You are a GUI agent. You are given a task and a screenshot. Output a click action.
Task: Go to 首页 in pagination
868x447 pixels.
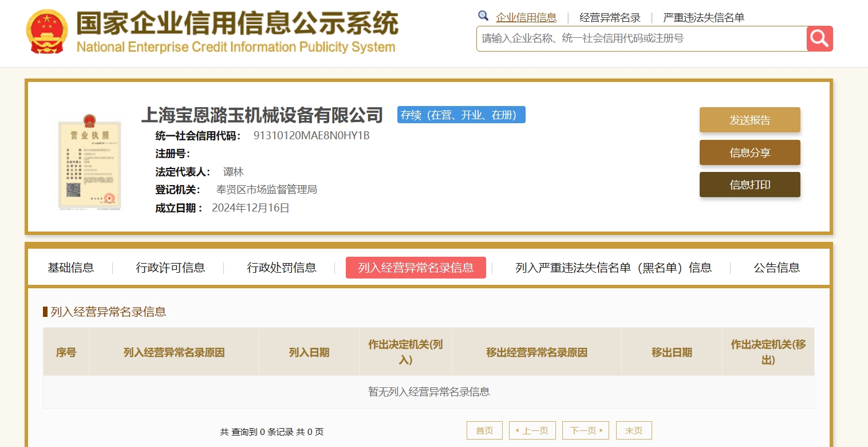point(484,430)
